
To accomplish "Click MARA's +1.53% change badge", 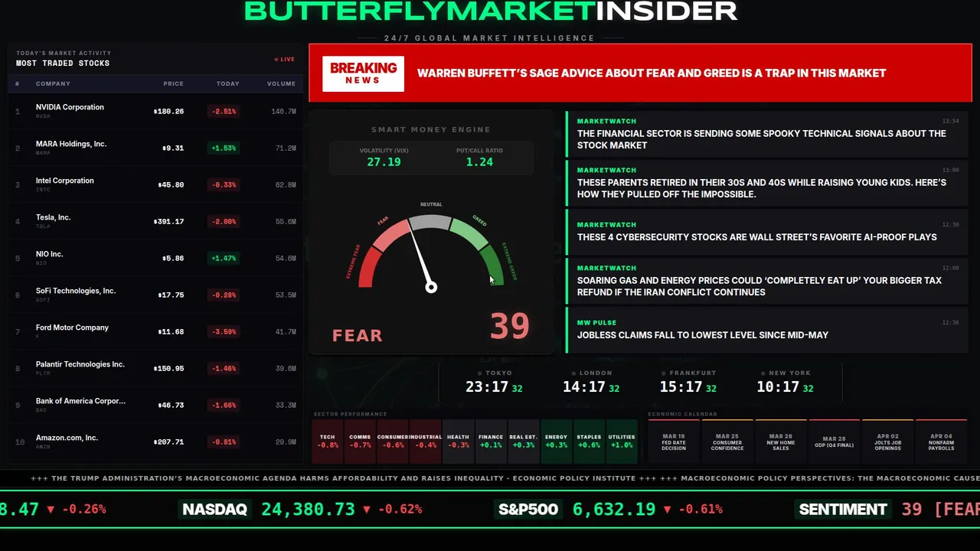I will (225, 148).
